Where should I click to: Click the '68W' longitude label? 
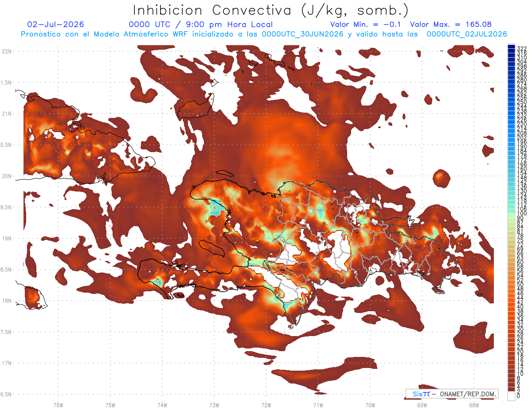(474, 405)
